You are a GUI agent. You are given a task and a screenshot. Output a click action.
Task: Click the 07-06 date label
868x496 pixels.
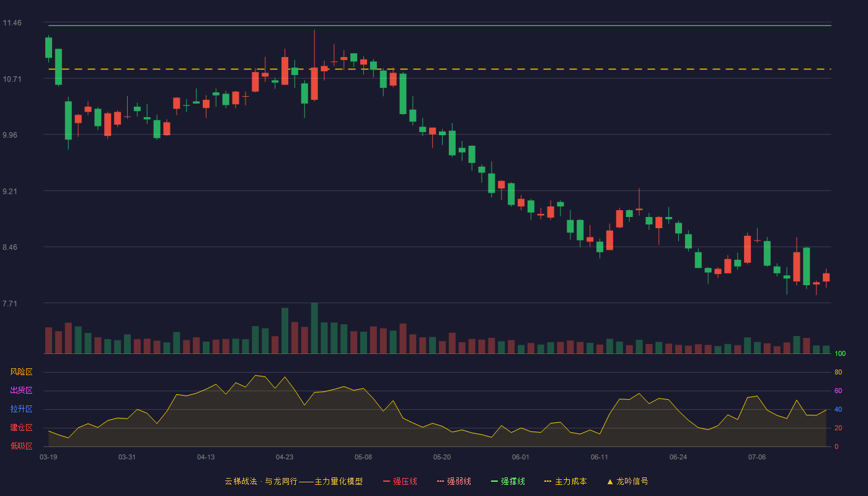click(x=757, y=457)
